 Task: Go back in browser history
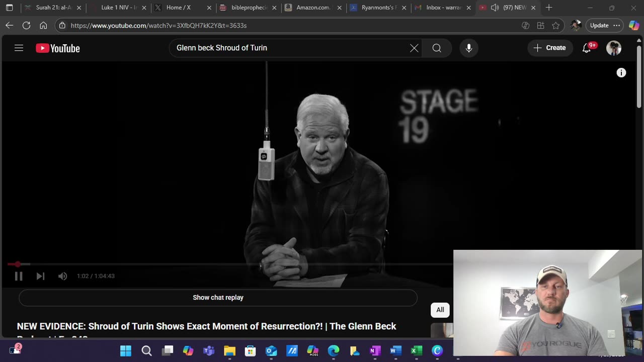click(x=10, y=25)
